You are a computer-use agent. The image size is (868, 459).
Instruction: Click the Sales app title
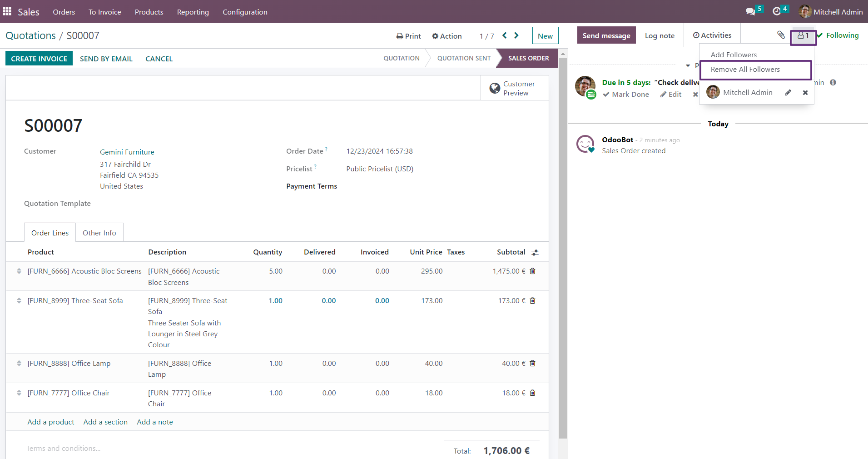coord(29,12)
